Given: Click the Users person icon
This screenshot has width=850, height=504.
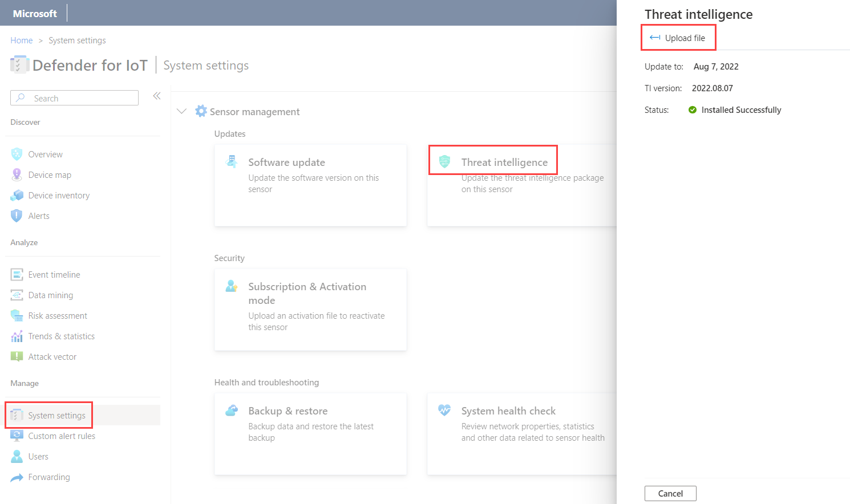Looking at the screenshot, I should [17, 456].
